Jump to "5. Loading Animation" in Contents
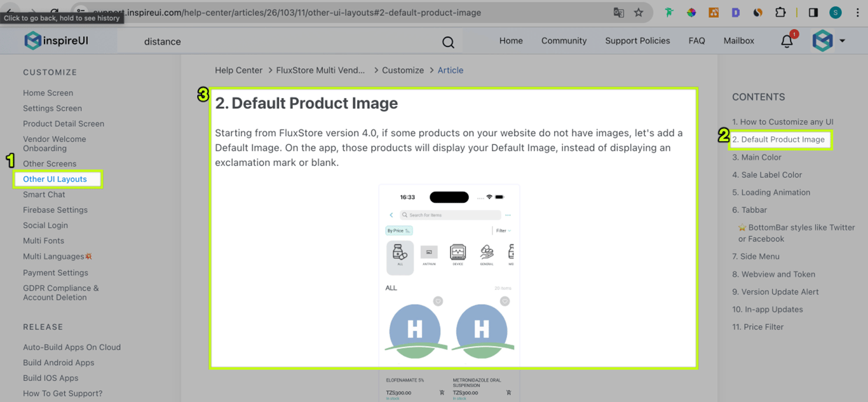 [772, 193]
